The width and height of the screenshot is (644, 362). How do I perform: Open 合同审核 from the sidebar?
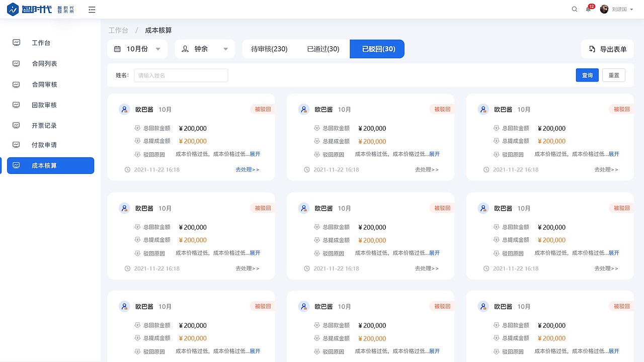(x=45, y=84)
